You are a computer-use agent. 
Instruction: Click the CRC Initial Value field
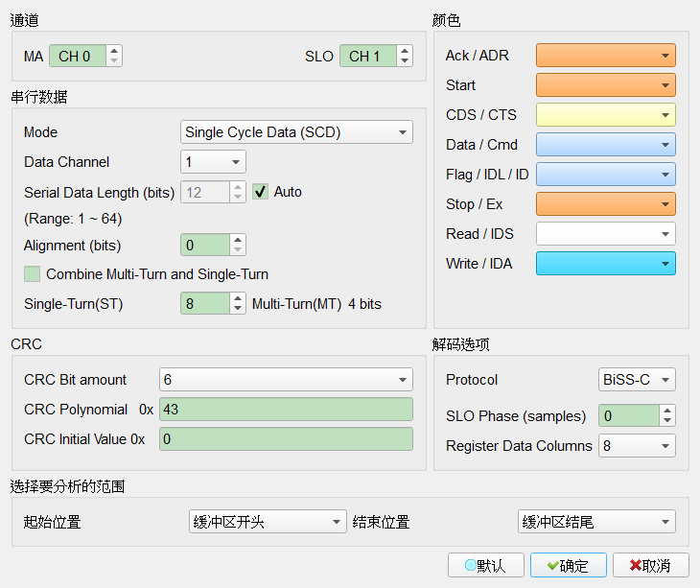[286, 439]
